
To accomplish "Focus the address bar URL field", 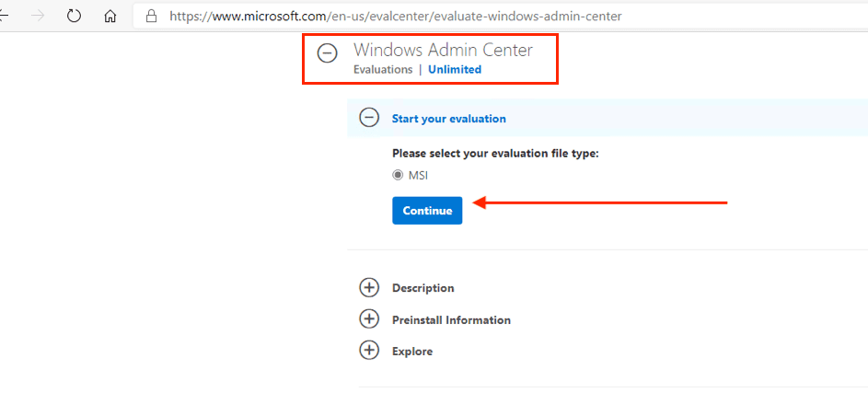I will 500,16.
